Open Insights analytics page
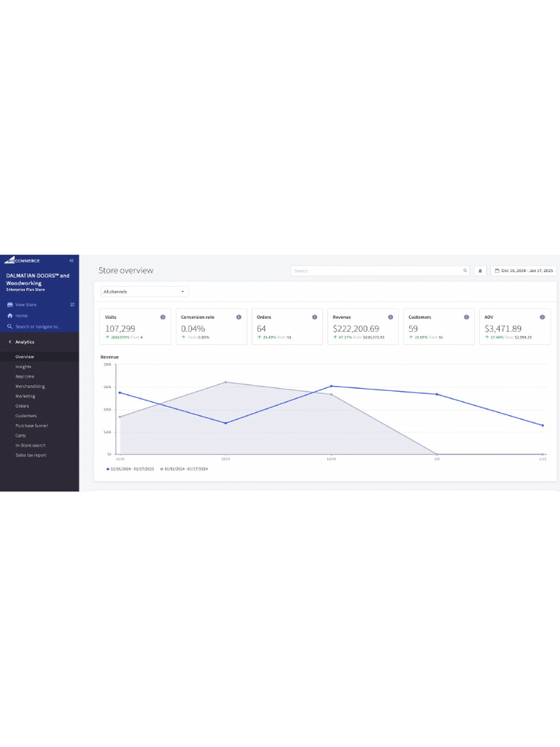Viewport: 560px width, 747px height. tap(23, 367)
